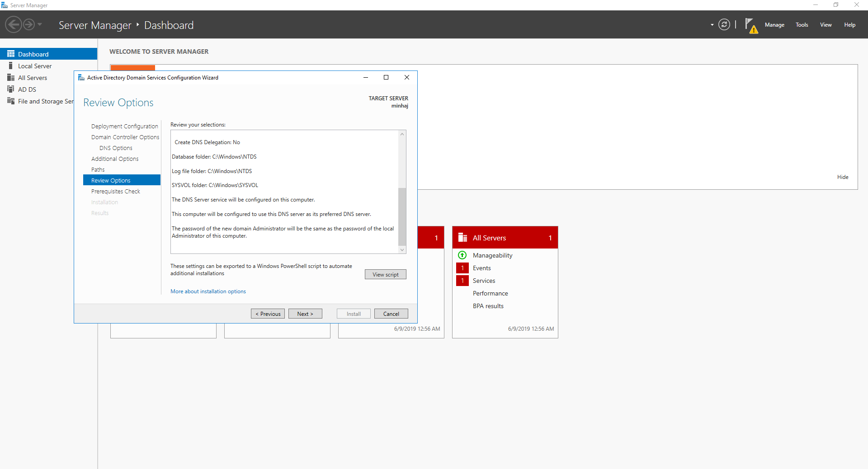Expand the navigation history dropdown arrow
Image resolution: width=868 pixels, height=469 pixels.
click(x=40, y=24)
